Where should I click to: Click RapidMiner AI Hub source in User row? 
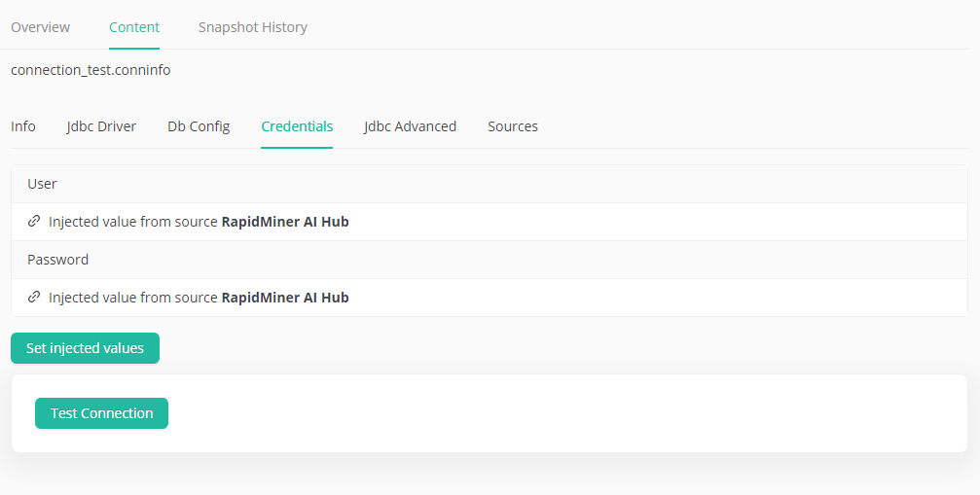pyautogui.click(x=285, y=222)
